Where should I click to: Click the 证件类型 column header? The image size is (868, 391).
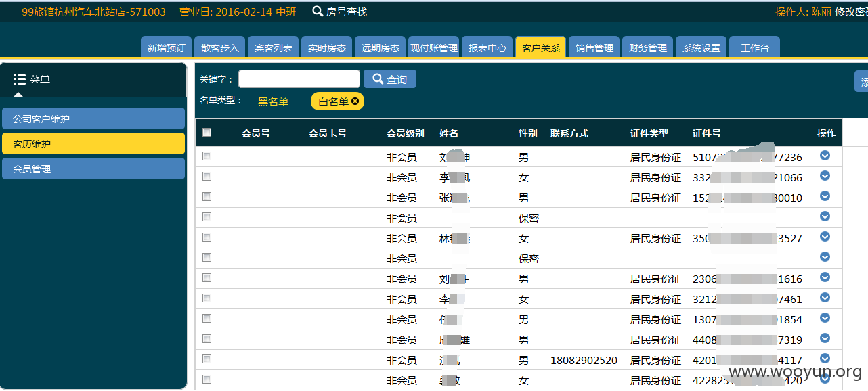click(649, 133)
